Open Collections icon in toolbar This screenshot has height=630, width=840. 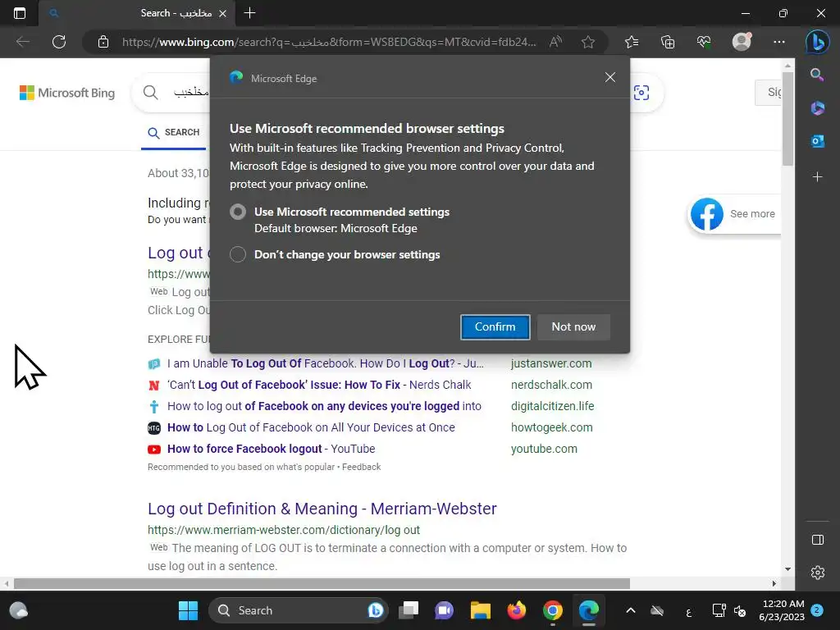tap(668, 42)
